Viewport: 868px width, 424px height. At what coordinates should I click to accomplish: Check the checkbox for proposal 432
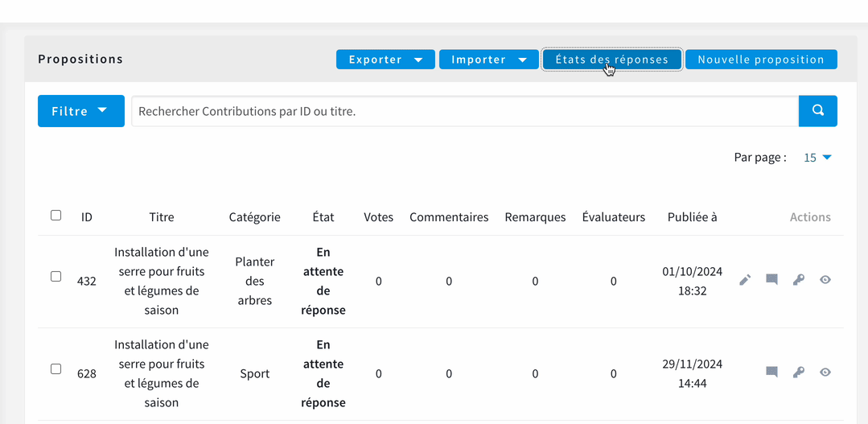coord(56,276)
